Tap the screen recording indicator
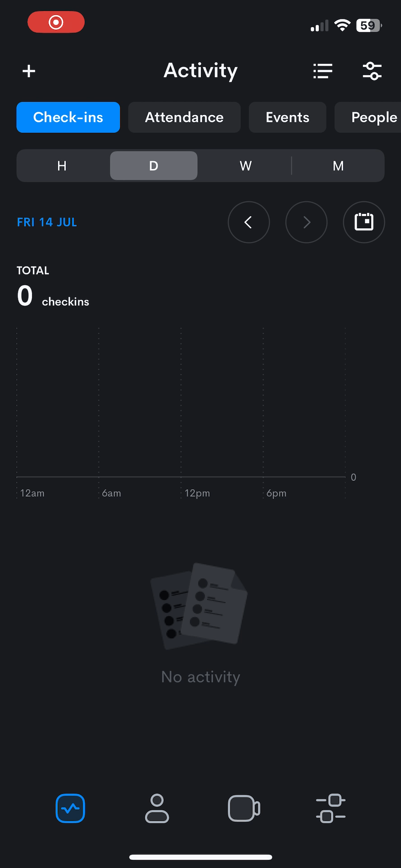This screenshot has width=401, height=868. (x=56, y=22)
